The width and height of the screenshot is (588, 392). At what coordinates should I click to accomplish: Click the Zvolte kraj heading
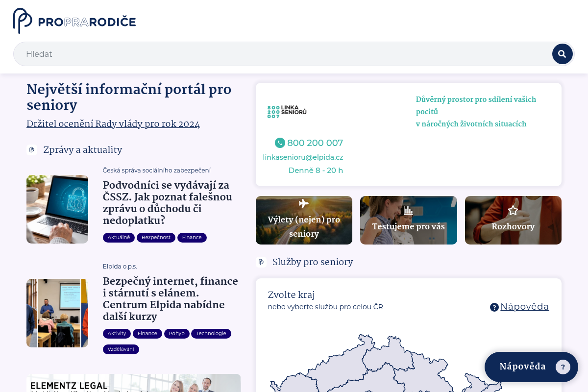pos(291,294)
